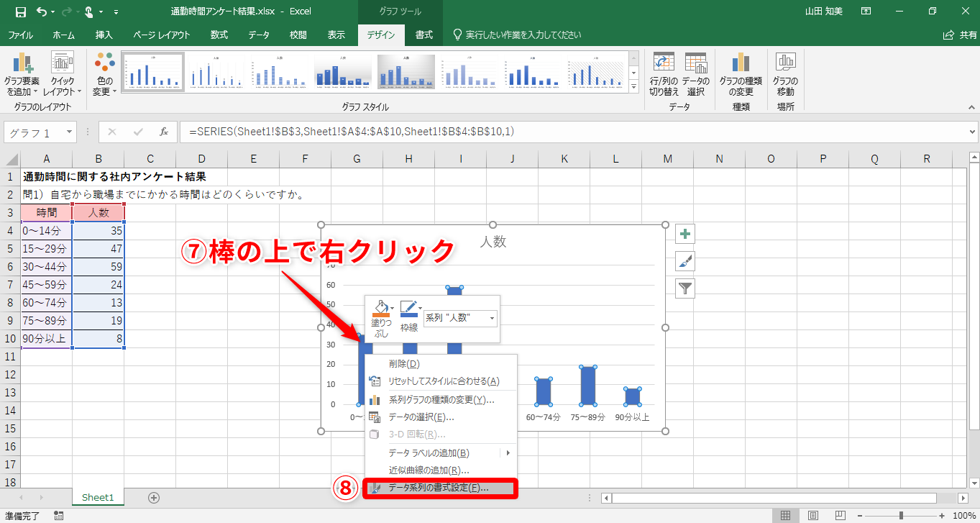The width and height of the screenshot is (980, 523).
Task: Save the workbook with the floppy icon
Action: click(x=20, y=12)
